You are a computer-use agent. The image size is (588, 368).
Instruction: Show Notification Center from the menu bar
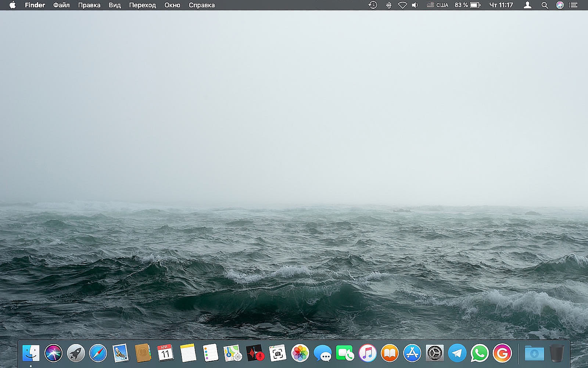coord(573,5)
